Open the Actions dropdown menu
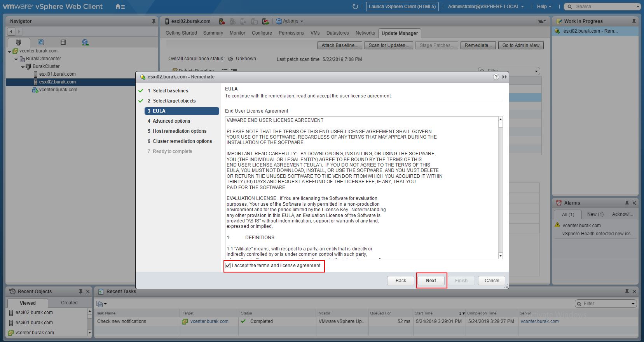644x342 pixels. point(290,21)
